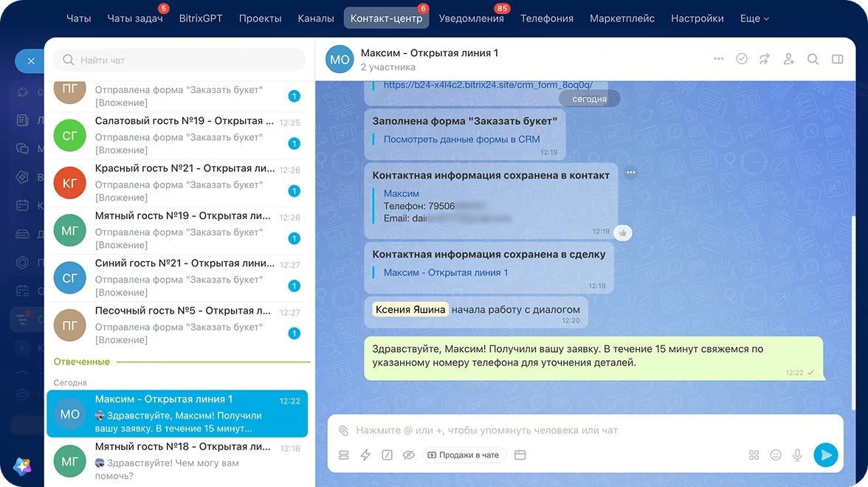868x487 pixels.
Task: Open the Максим contact link
Action: (x=402, y=193)
